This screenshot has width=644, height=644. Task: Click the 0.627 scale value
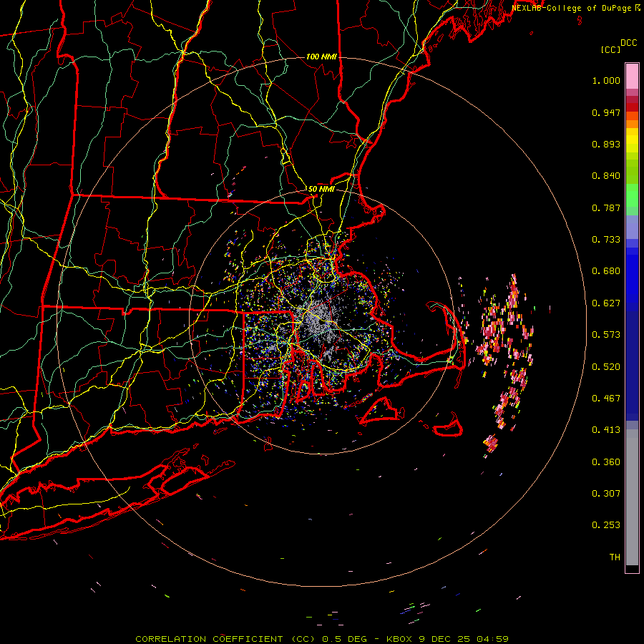tap(606, 303)
